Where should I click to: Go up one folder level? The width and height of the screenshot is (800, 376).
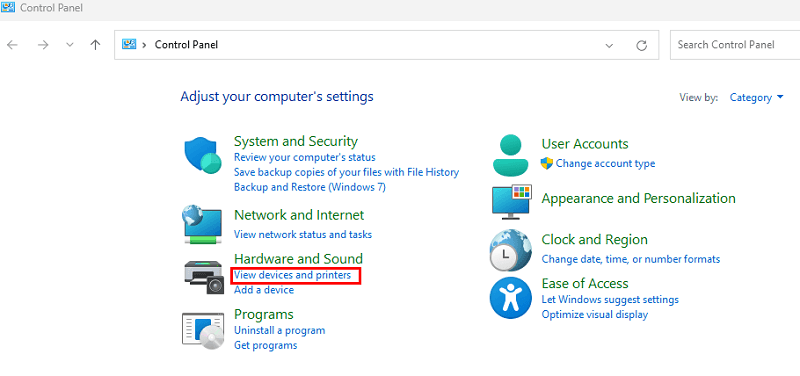[x=95, y=45]
